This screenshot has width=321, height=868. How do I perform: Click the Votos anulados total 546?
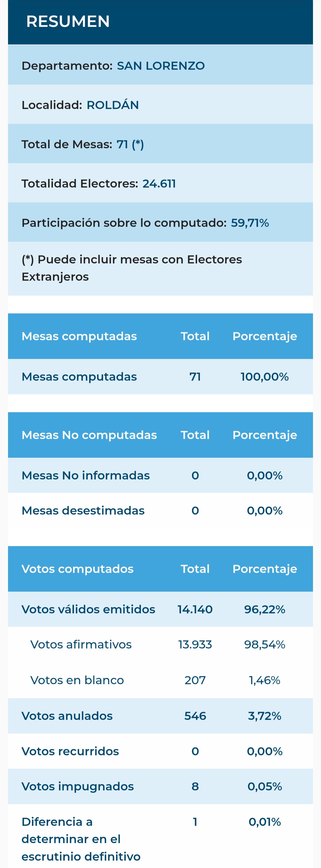[x=195, y=715]
